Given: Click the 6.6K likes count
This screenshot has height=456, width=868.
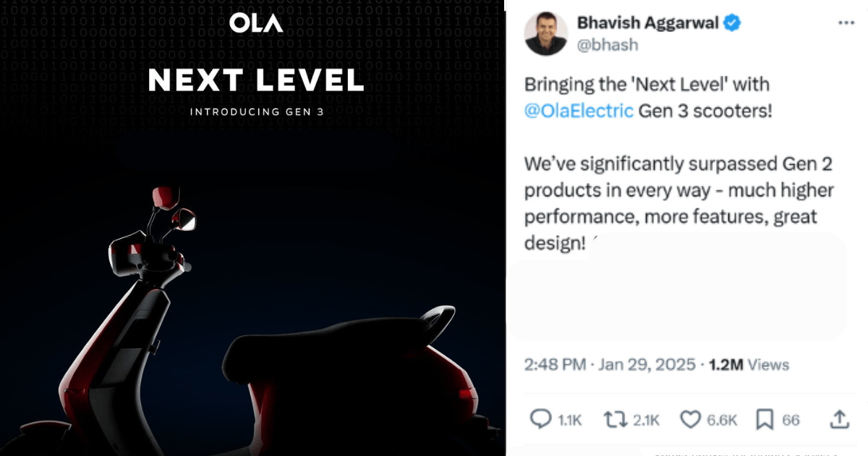Looking at the screenshot, I should pos(722,419).
